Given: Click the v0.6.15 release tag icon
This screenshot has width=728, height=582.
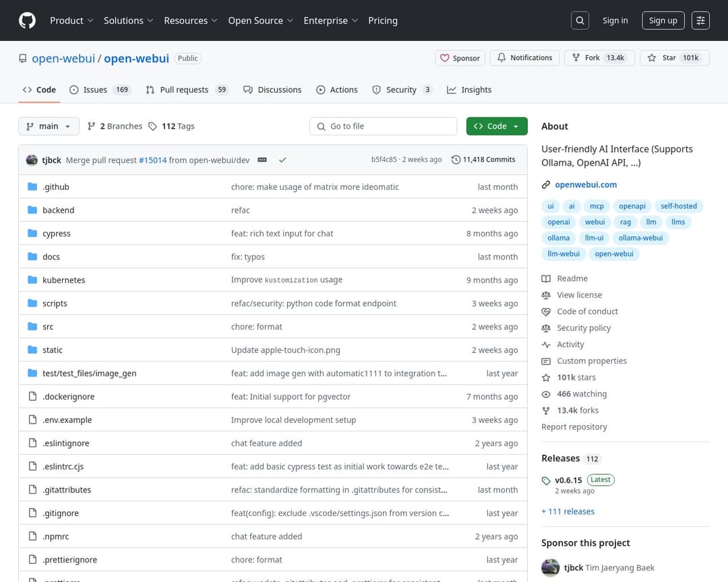Looking at the screenshot, I should point(546,481).
